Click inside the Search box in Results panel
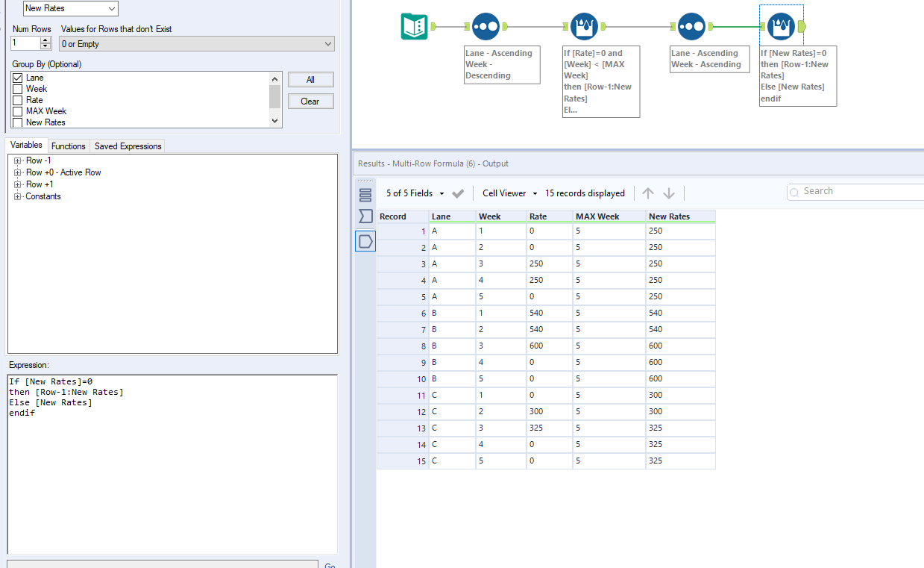The width and height of the screenshot is (924, 568). [x=858, y=190]
